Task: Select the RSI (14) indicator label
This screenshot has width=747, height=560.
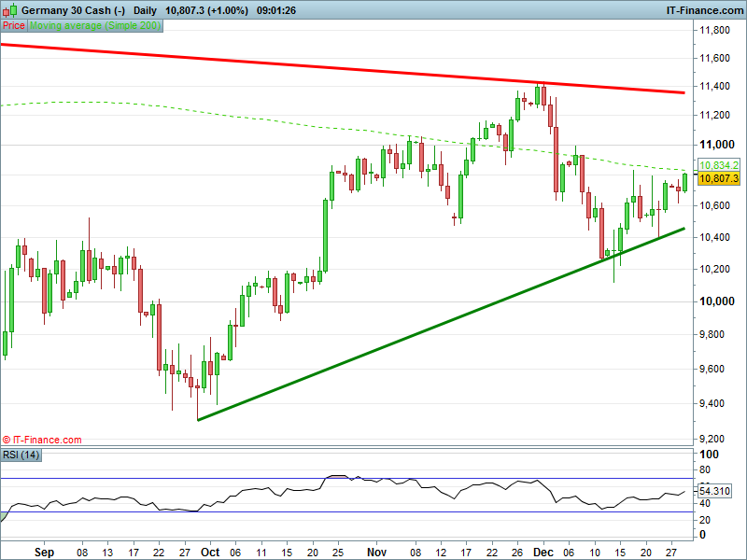Action: (22, 455)
